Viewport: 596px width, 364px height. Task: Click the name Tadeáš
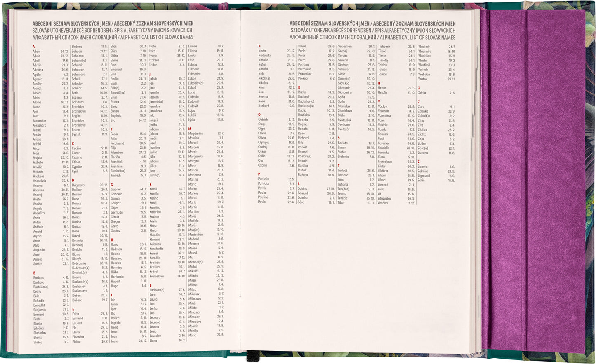coord(343,170)
